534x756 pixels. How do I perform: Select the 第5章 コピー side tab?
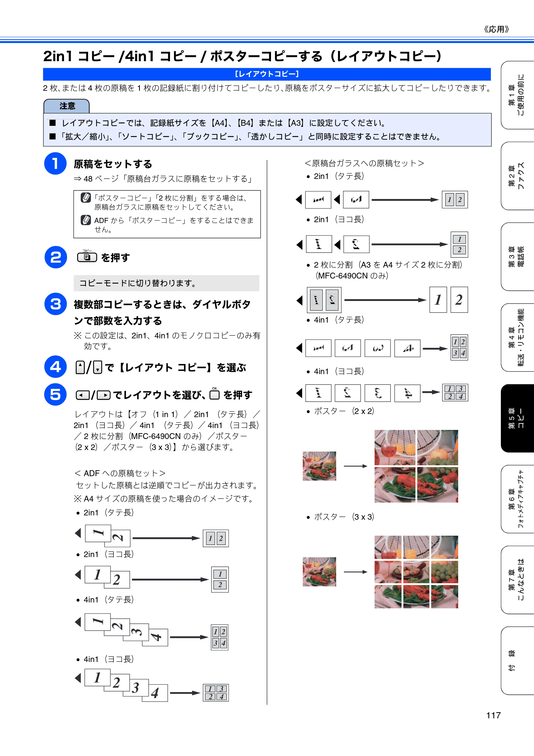point(517,418)
